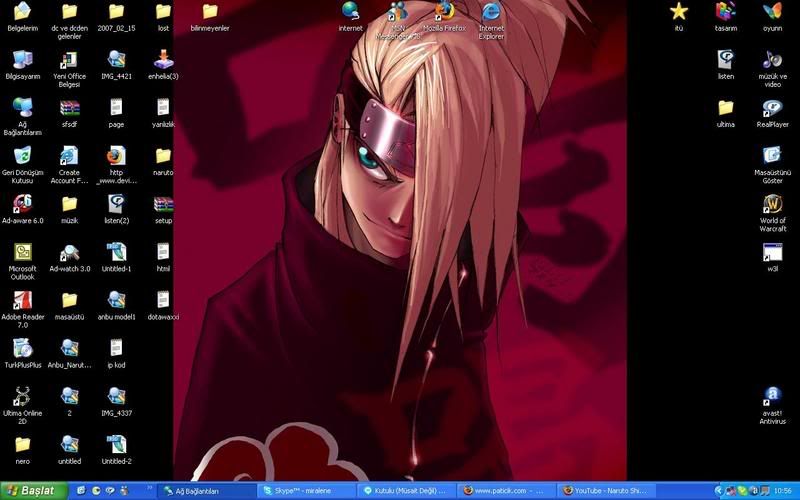Open the TurkPlusPlus desktop icon
800x500 pixels.
22,348
